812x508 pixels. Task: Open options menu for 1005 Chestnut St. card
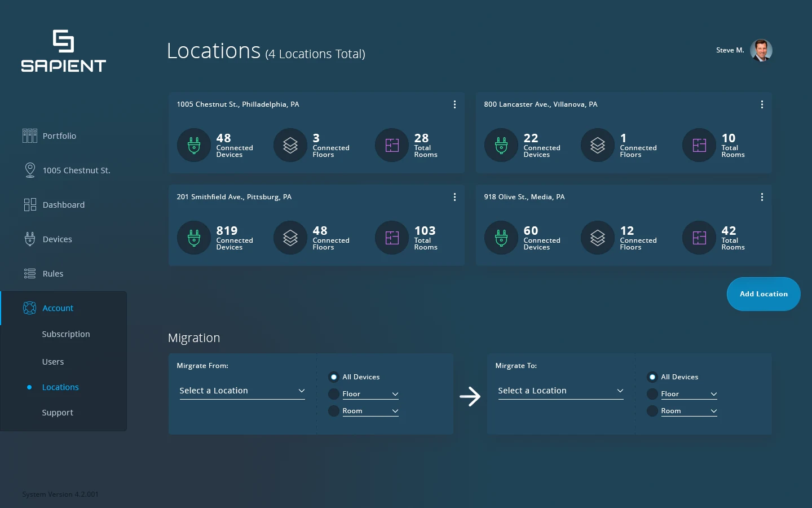point(454,104)
